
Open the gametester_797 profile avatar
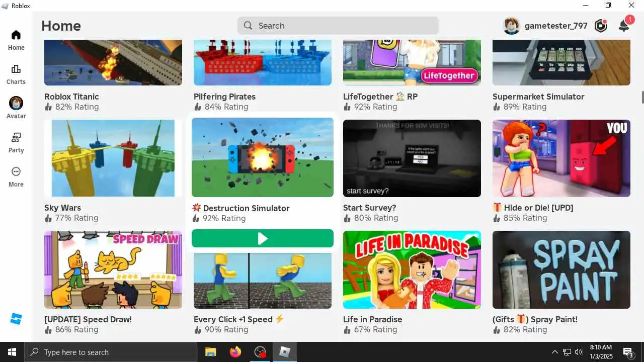(x=512, y=26)
